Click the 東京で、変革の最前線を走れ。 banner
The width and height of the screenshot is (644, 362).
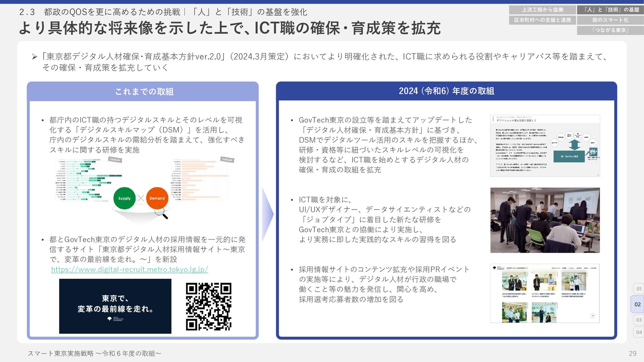click(115, 306)
